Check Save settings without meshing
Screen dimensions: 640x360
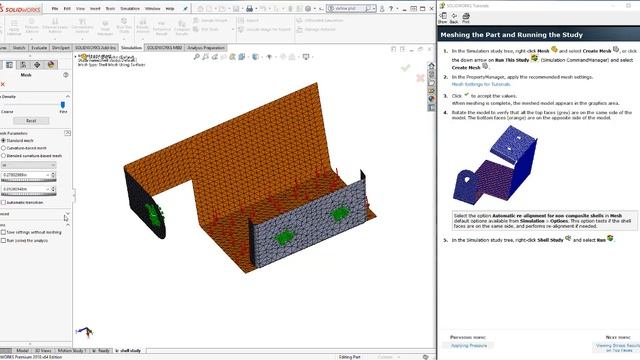click(x=4, y=232)
